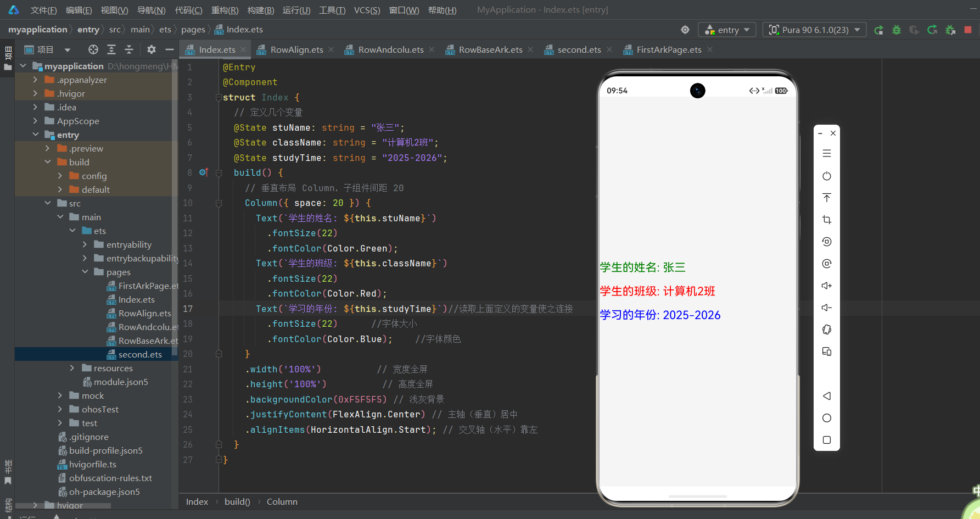
Task: Click the Stop run red square icon
Action: coord(968,30)
